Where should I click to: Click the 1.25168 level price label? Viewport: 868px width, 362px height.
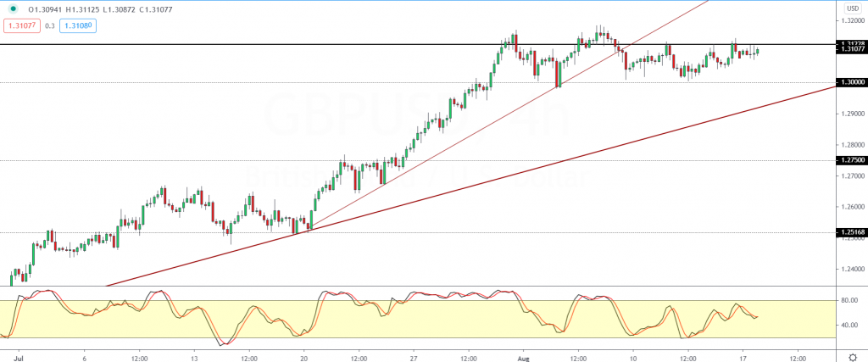(853, 232)
